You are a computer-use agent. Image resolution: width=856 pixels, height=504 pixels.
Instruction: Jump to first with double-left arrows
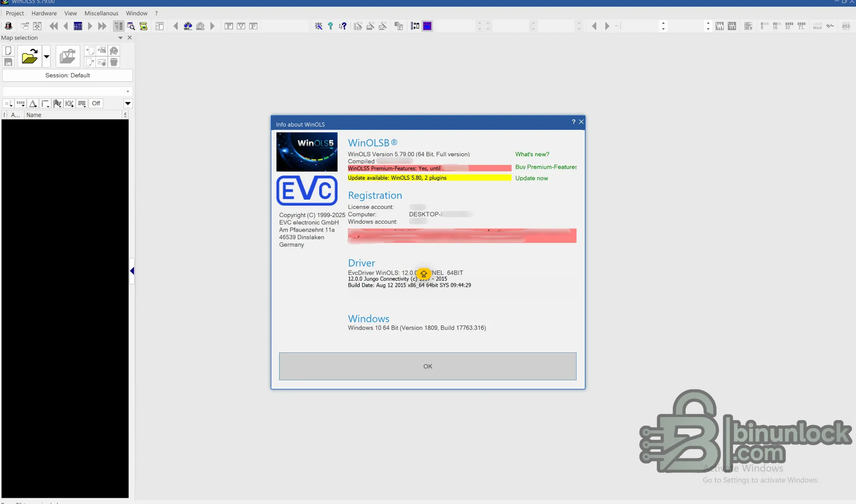coord(53,26)
